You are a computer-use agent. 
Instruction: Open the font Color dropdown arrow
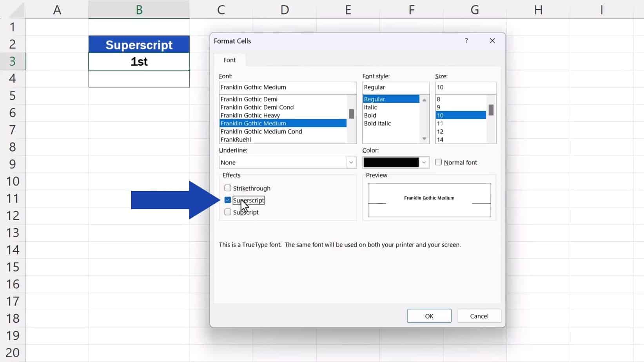(x=424, y=162)
